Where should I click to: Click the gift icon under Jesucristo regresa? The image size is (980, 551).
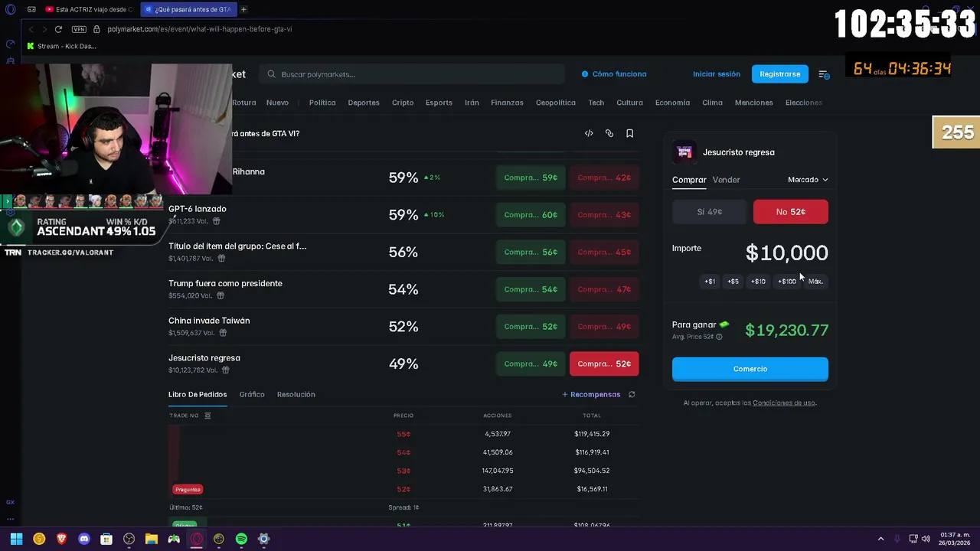point(227,370)
